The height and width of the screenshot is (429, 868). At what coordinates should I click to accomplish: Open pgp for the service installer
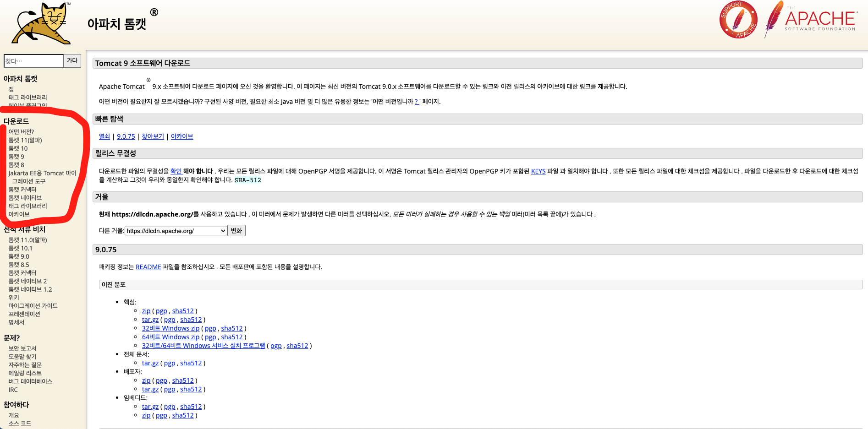tap(276, 346)
